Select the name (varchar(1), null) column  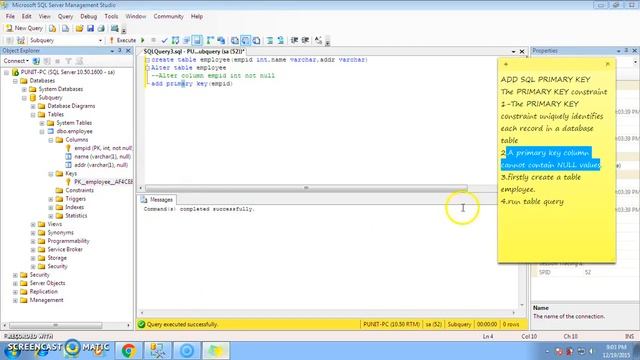point(98,157)
